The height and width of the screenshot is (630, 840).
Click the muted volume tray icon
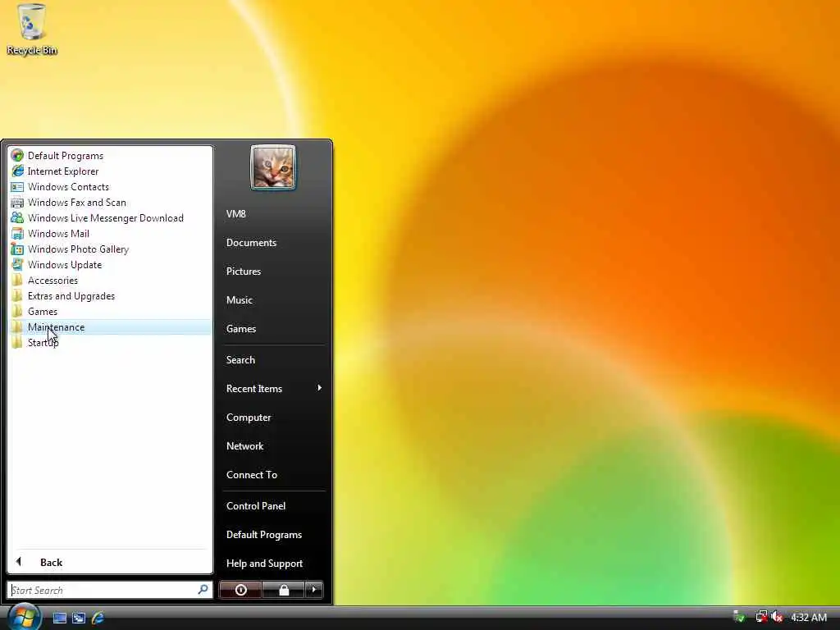pos(777,617)
